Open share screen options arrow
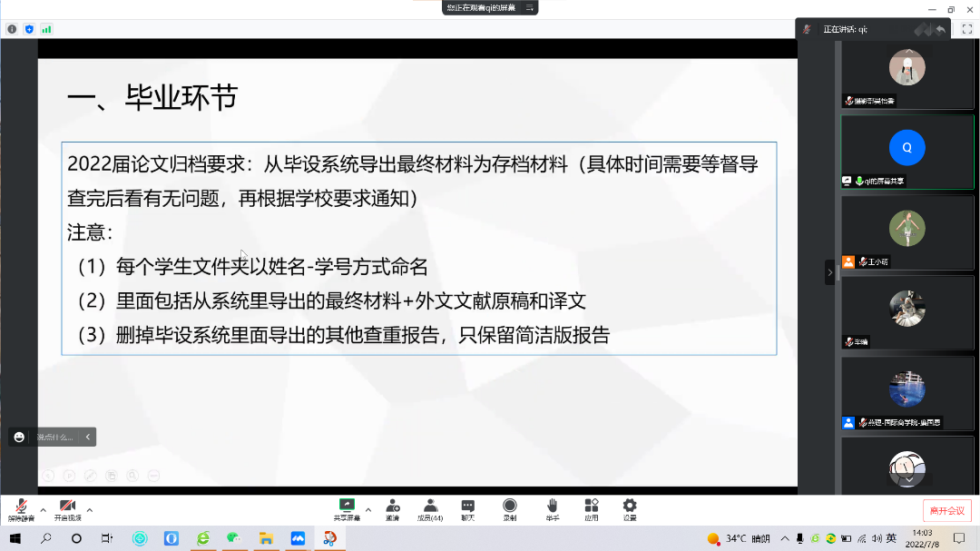The image size is (980, 551). click(368, 509)
